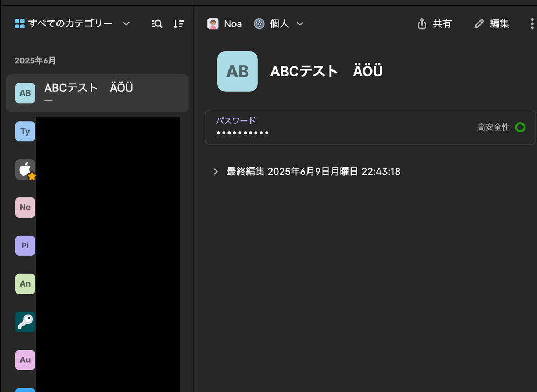Expand the 最終編集 history section
This screenshot has width=537, height=392.
pyautogui.click(x=216, y=172)
